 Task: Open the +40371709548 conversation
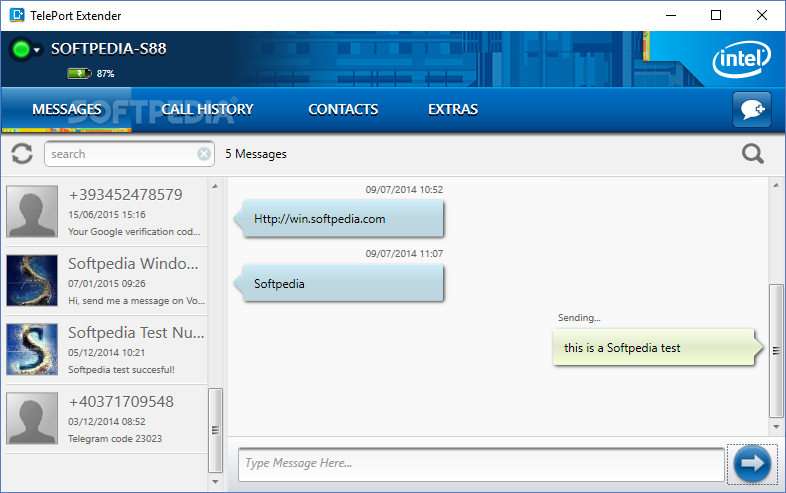point(106,419)
